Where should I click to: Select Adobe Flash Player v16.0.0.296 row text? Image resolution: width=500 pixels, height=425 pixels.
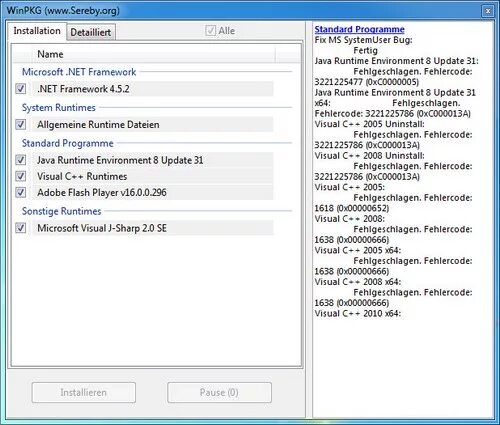102,193
